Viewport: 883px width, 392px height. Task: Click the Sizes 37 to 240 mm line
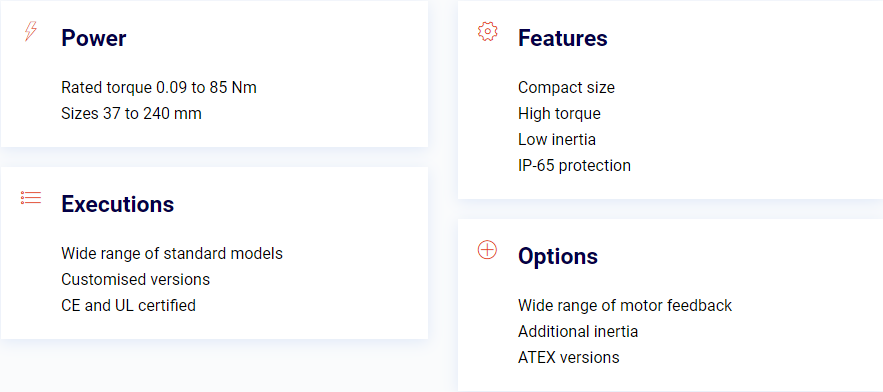click(131, 114)
